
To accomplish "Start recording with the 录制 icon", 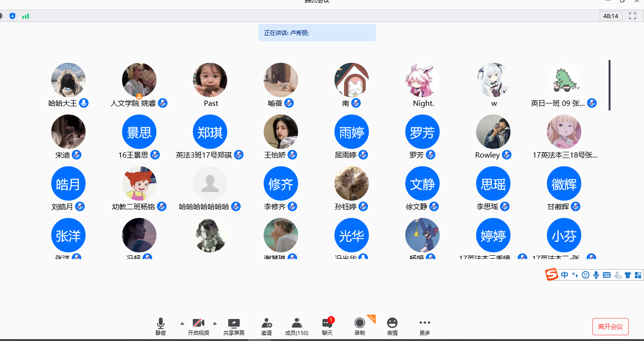I will (359, 323).
